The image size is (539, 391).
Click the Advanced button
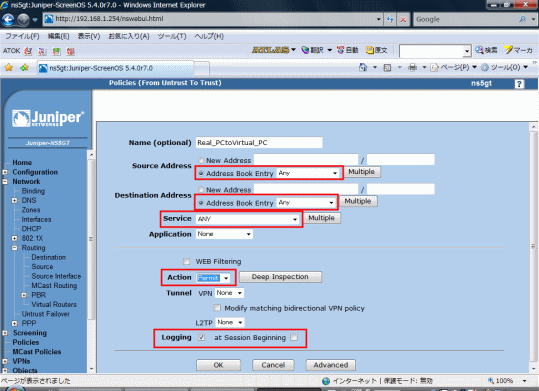331,365
